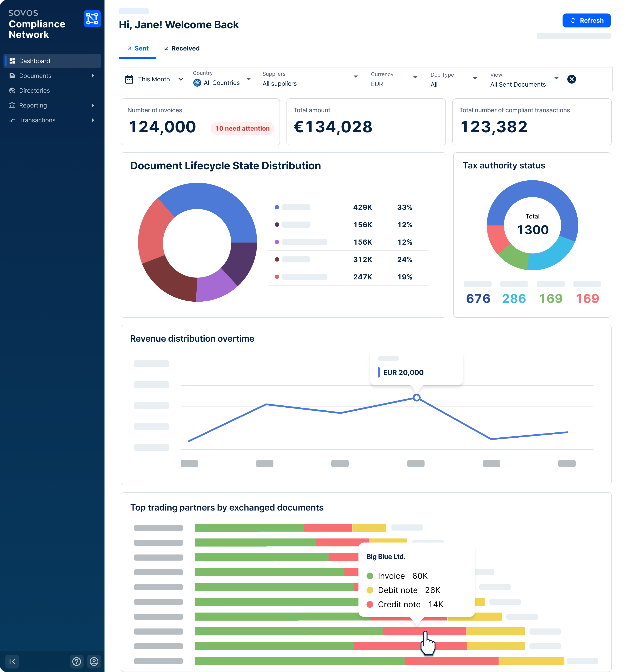Click the calendar icon next to This Month

click(x=129, y=79)
